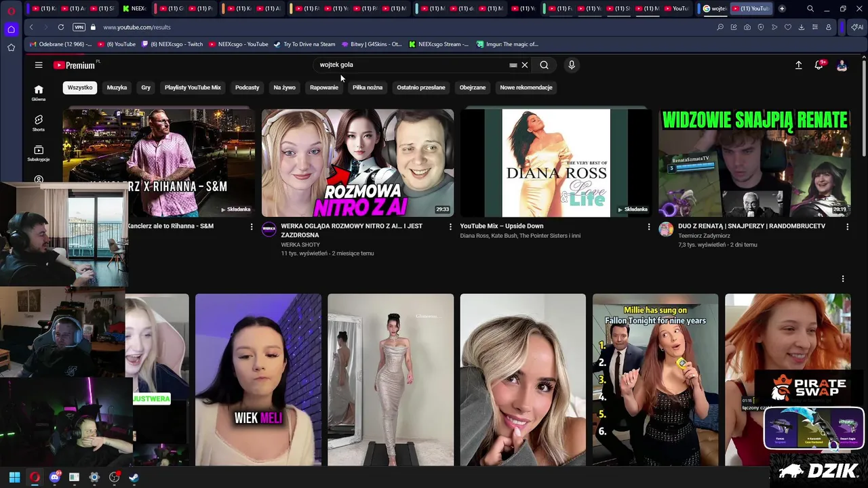Open Opera tab search magnifier
The image size is (868, 488).
click(x=810, y=9)
